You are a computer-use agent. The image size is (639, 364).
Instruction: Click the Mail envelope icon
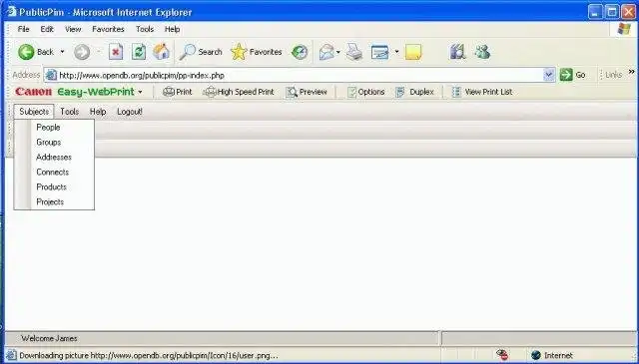coord(326,52)
